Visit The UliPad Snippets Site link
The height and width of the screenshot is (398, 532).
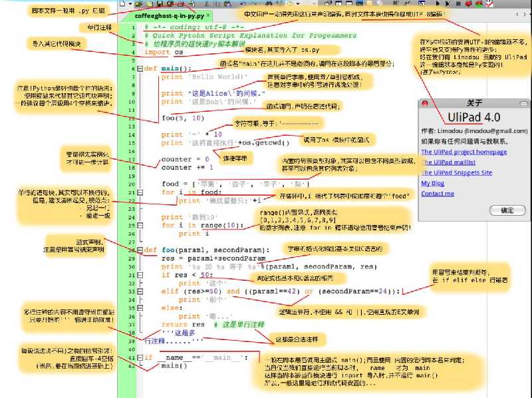pyautogui.click(x=456, y=172)
